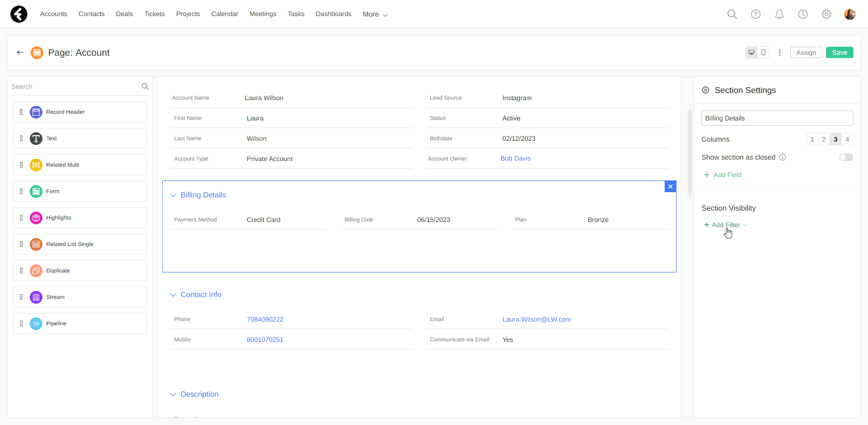Select the Record Header component icon
This screenshot has height=425, width=868.
click(36, 112)
